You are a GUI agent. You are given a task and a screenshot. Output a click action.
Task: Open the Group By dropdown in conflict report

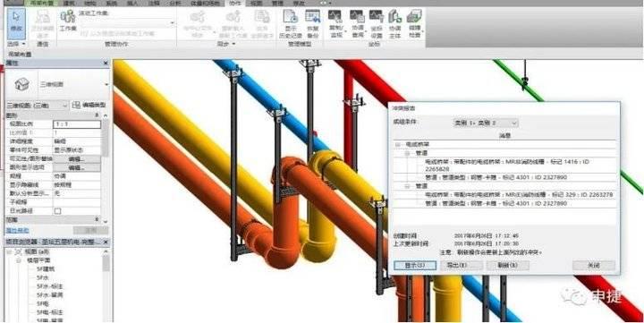(x=485, y=123)
